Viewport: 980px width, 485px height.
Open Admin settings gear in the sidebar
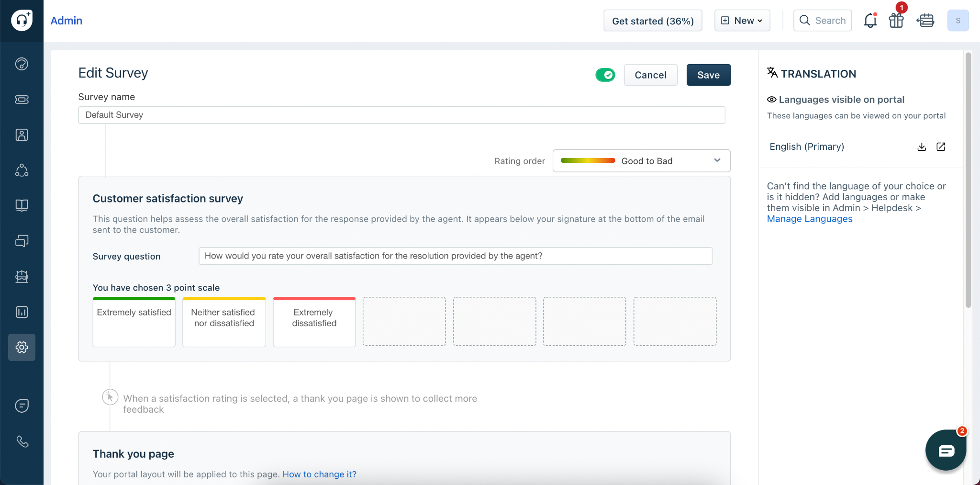[x=22, y=347]
